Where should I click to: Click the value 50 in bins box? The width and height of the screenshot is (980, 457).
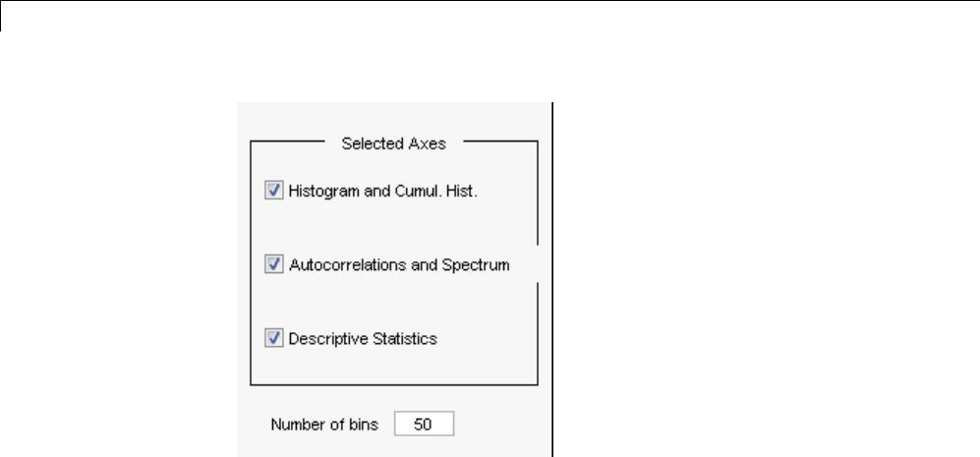tap(424, 425)
